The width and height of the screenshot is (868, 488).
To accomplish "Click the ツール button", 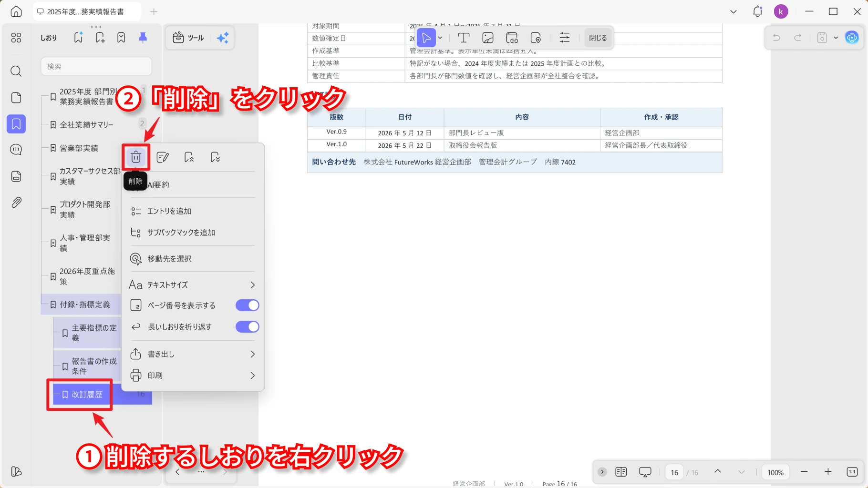I will tap(188, 38).
